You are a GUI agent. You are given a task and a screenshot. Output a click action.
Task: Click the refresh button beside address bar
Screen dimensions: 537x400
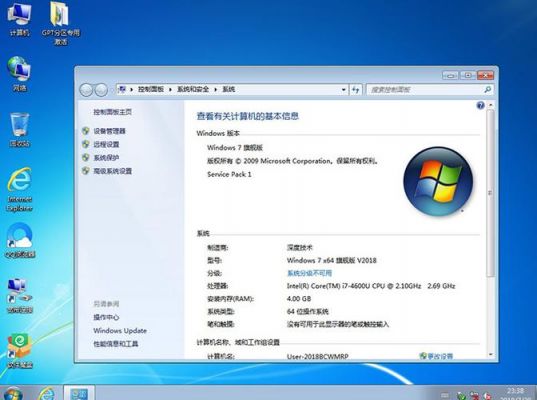tap(355, 90)
